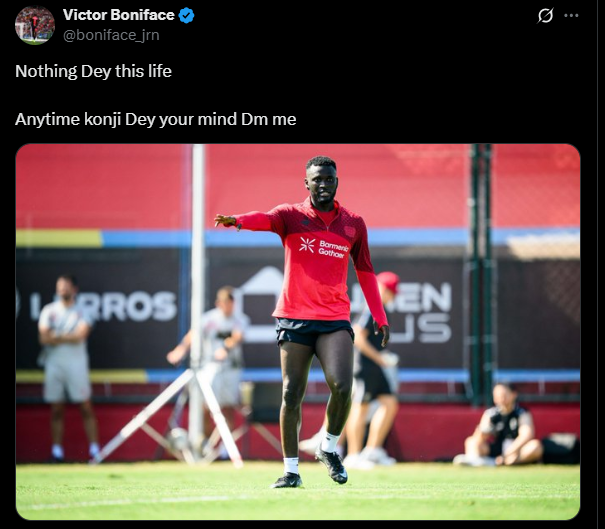Click the Victor Boniface display name
The height and width of the screenshot is (529, 605).
point(119,15)
